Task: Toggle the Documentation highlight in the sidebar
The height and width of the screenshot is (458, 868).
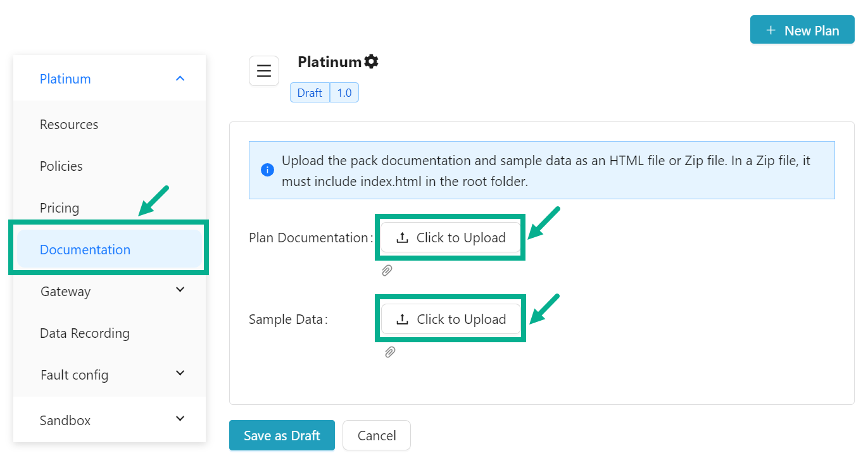Action: click(x=85, y=249)
